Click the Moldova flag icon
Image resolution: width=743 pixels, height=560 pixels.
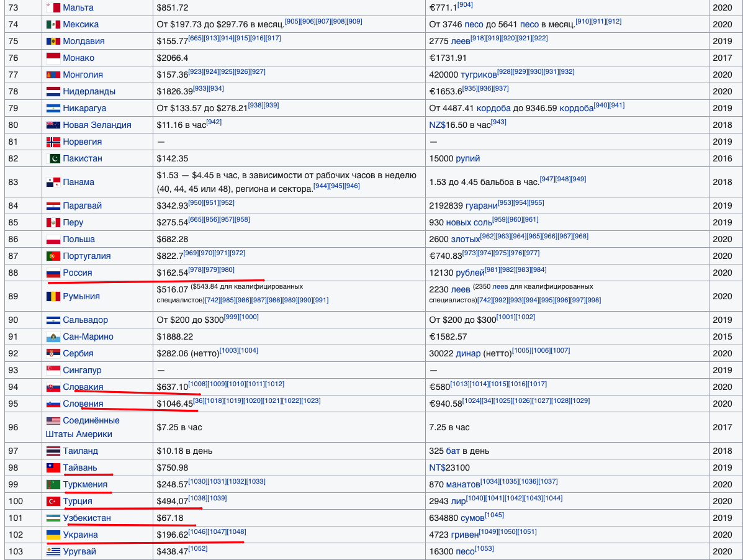coord(53,41)
